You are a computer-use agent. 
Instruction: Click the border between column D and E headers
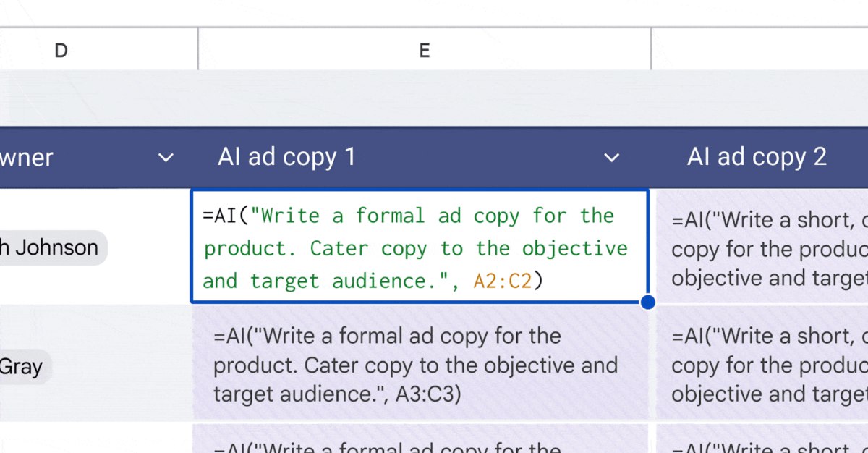pyautogui.click(x=197, y=50)
